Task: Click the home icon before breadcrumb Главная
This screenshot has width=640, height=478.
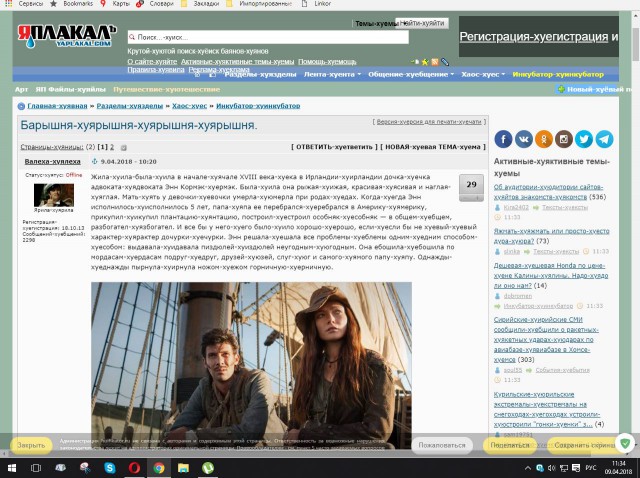Action: pos(21,106)
